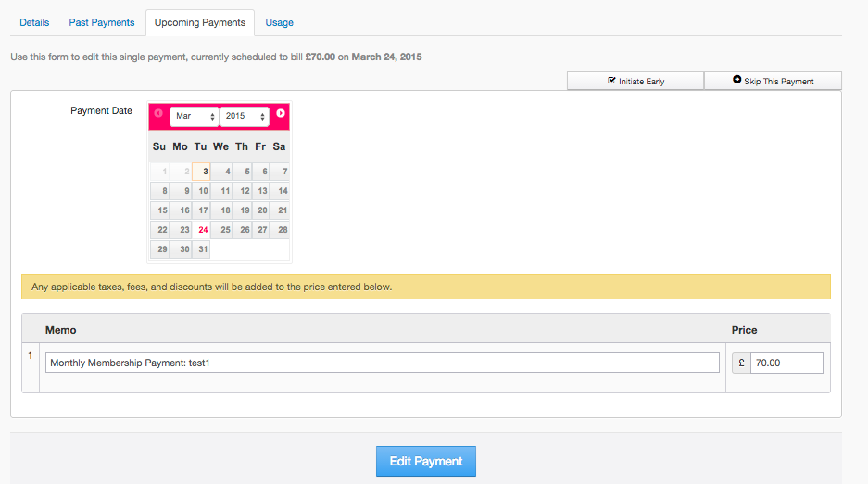Select the Upcoming Payments tab
Viewport: 868px width, 484px height.
click(x=200, y=22)
